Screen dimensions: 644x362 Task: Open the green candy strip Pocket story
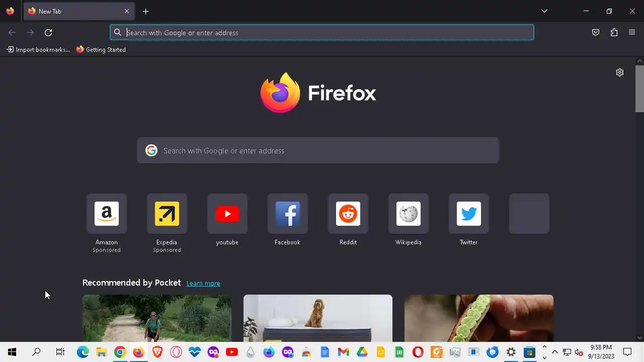coord(479,318)
